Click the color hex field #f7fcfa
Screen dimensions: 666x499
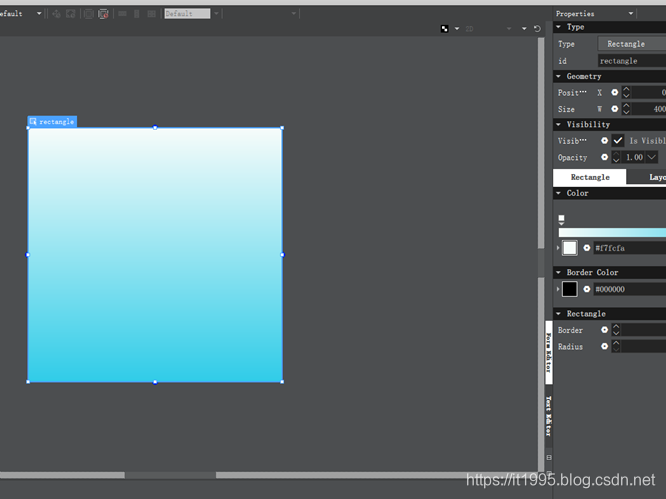tap(629, 248)
